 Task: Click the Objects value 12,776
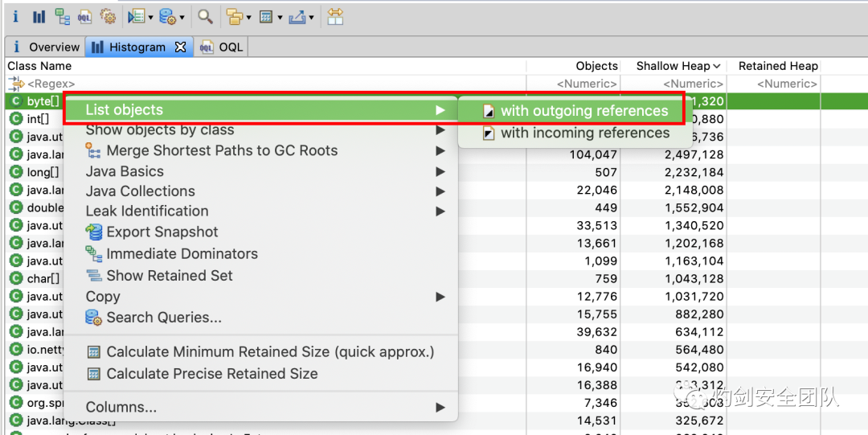point(596,297)
